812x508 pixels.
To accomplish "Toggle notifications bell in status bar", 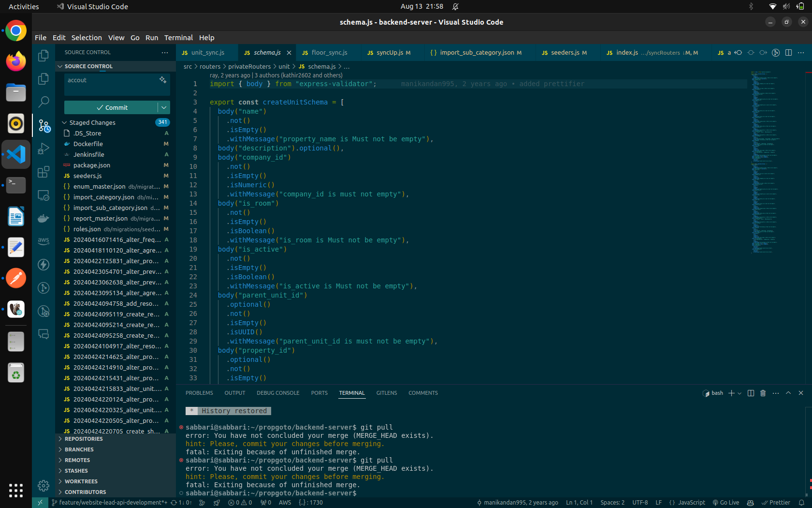I will (x=801, y=503).
